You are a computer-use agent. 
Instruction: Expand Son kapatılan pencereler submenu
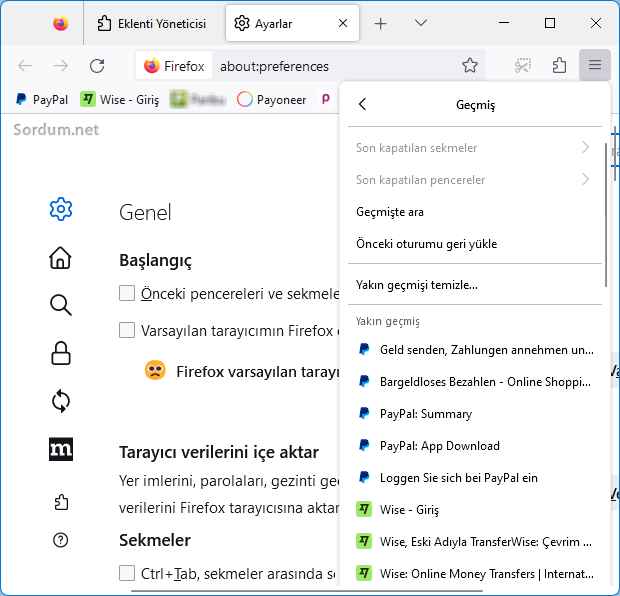pyautogui.click(x=474, y=180)
